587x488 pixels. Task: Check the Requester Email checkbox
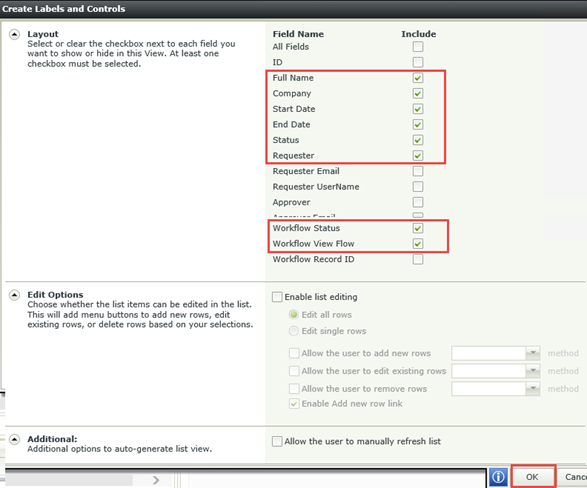pyautogui.click(x=418, y=171)
